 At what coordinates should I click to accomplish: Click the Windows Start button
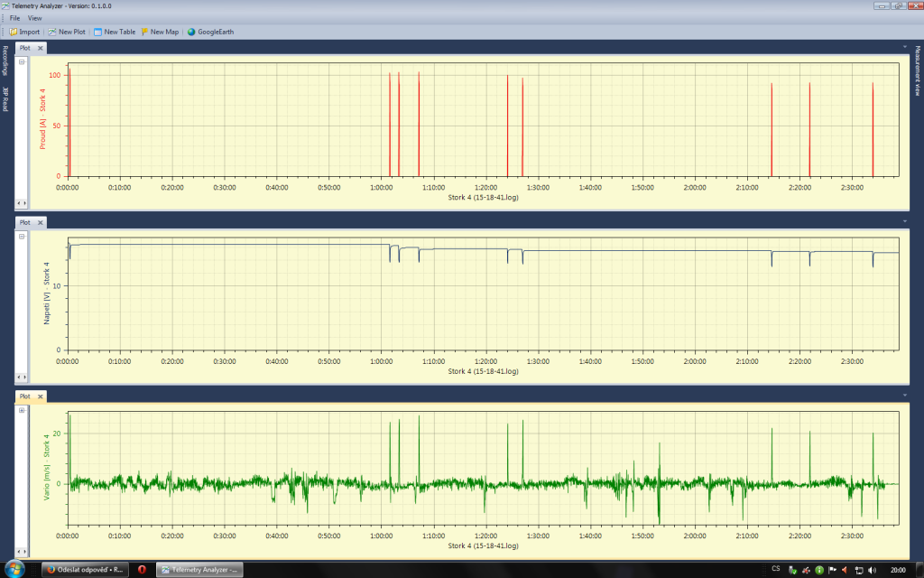point(16,570)
